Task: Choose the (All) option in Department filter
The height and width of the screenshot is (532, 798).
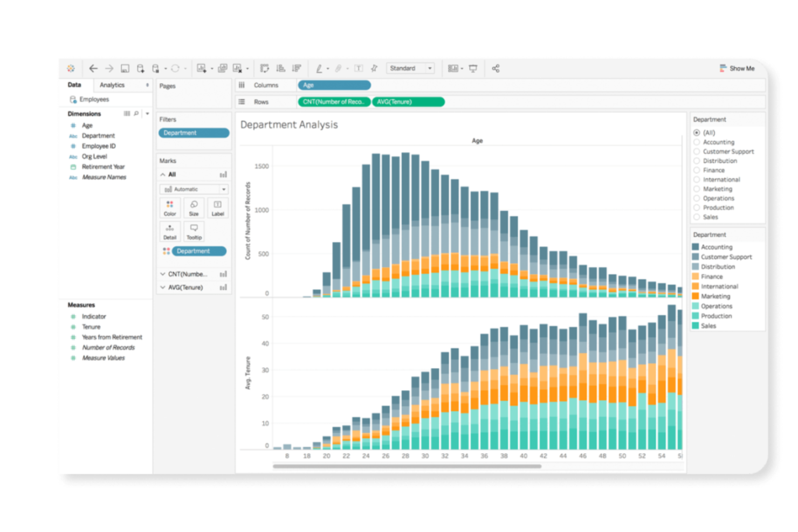Action: click(697, 132)
